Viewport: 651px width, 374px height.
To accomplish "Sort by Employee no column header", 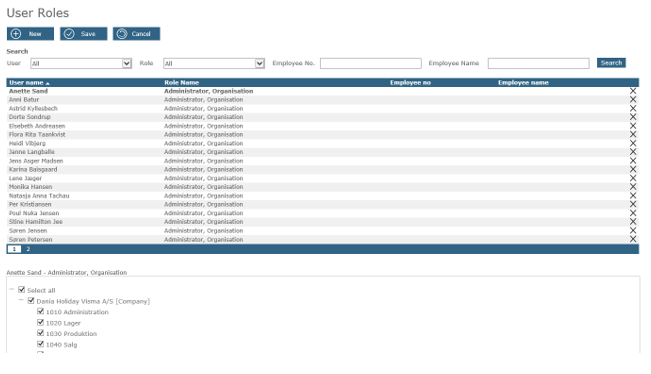I will 410,83.
